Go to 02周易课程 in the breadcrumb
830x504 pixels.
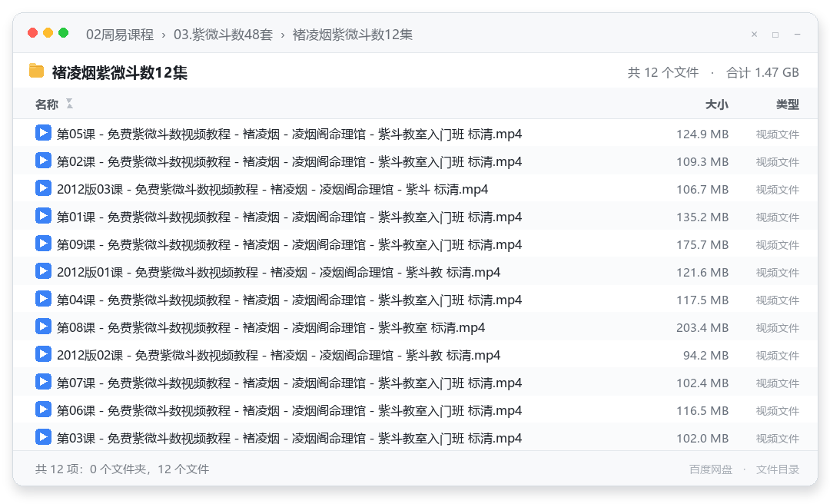[120, 35]
